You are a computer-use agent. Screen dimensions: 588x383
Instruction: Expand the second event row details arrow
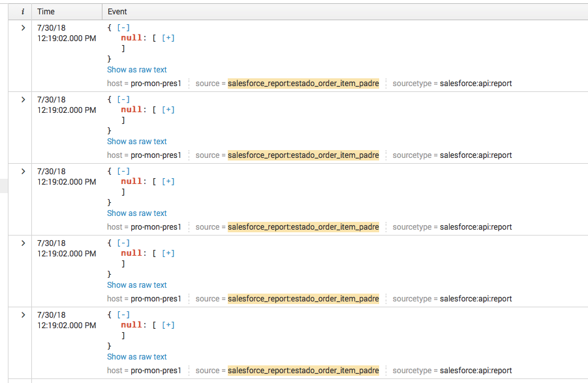(23, 100)
